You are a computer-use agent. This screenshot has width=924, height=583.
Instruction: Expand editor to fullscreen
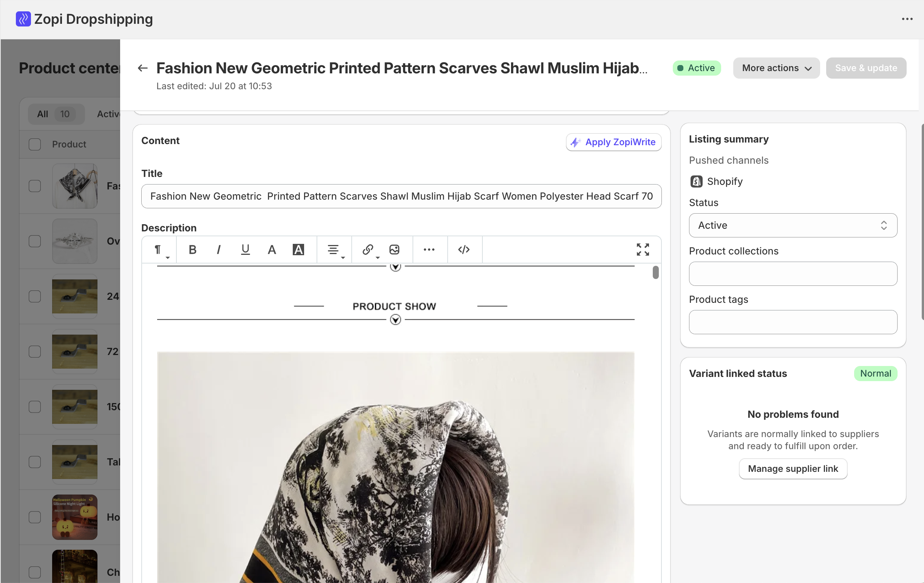643,250
